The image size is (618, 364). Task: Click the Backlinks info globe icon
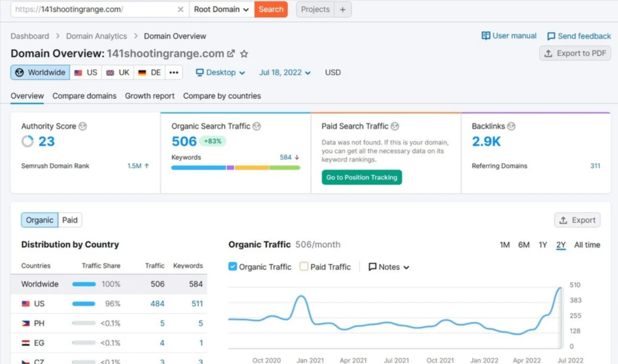point(511,126)
